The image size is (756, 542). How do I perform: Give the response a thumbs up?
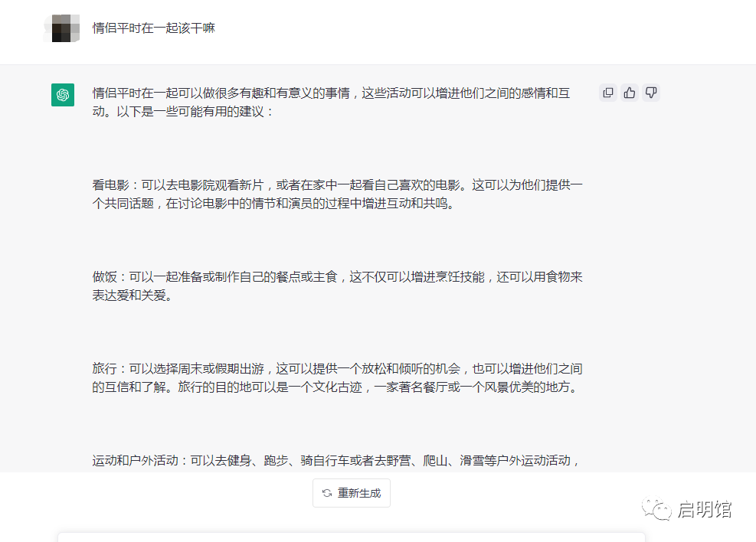pos(629,93)
